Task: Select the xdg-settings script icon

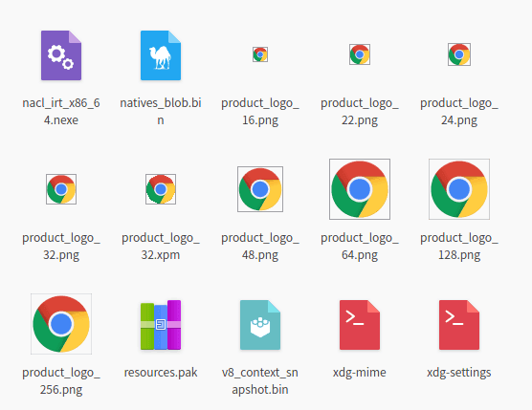Action: pyautogui.click(x=459, y=325)
